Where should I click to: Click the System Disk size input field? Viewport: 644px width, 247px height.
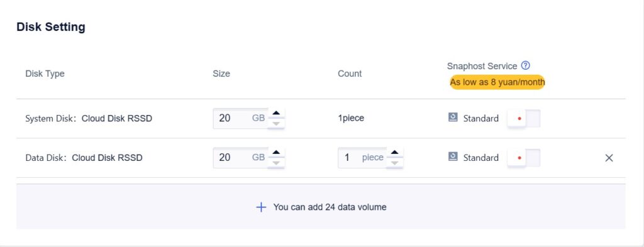coord(240,119)
